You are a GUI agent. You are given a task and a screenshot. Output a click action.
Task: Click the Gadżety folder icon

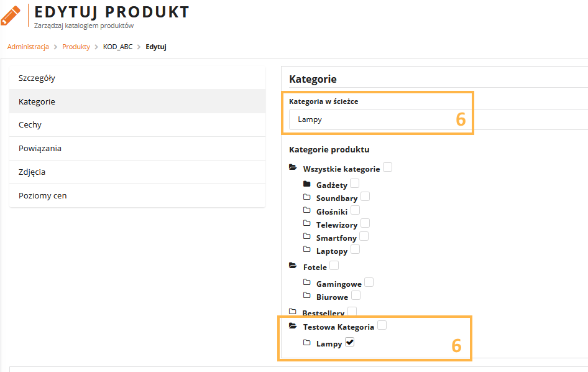tap(306, 184)
